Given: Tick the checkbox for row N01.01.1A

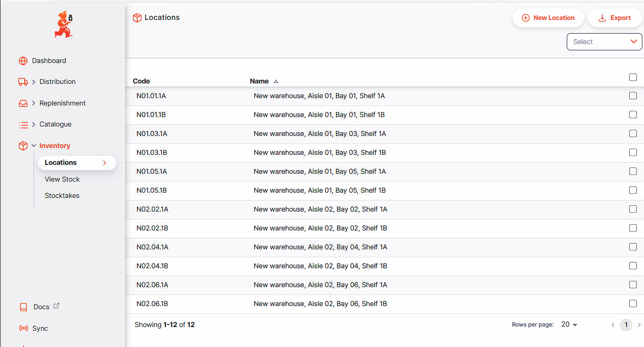Looking at the screenshot, I should (633, 96).
